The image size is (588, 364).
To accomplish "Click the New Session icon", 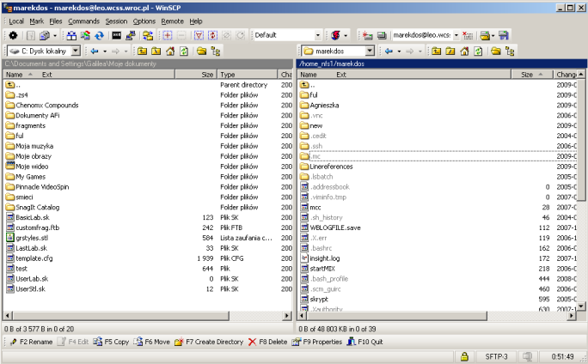I will tap(368, 35).
